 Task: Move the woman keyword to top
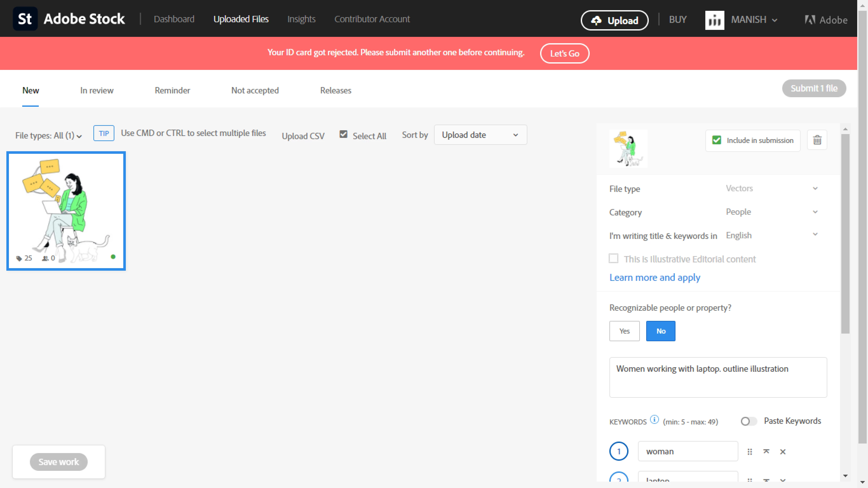click(766, 452)
